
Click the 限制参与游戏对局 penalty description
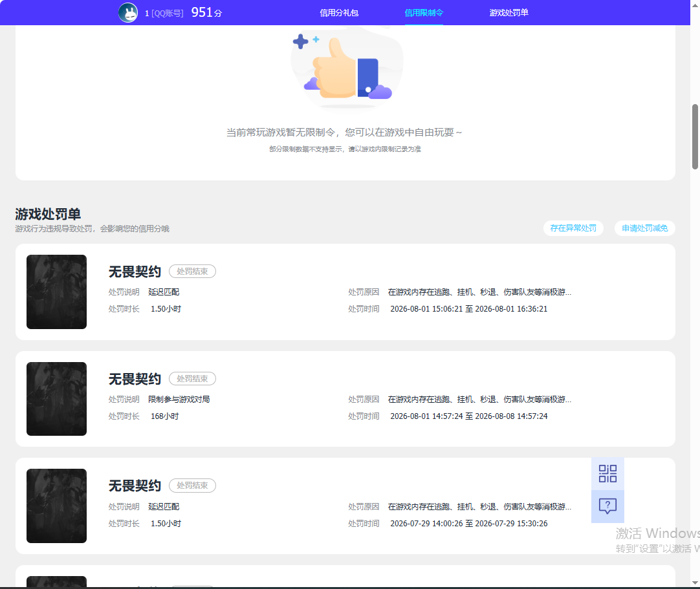click(x=179, y=400)
